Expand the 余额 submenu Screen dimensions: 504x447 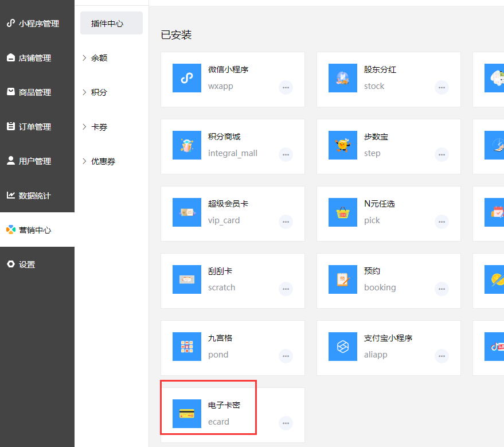99,58
